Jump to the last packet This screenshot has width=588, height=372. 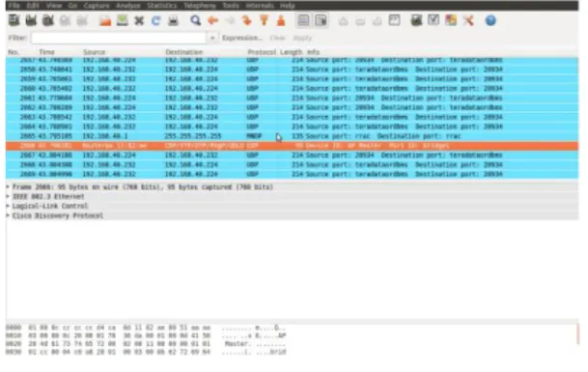281,20
